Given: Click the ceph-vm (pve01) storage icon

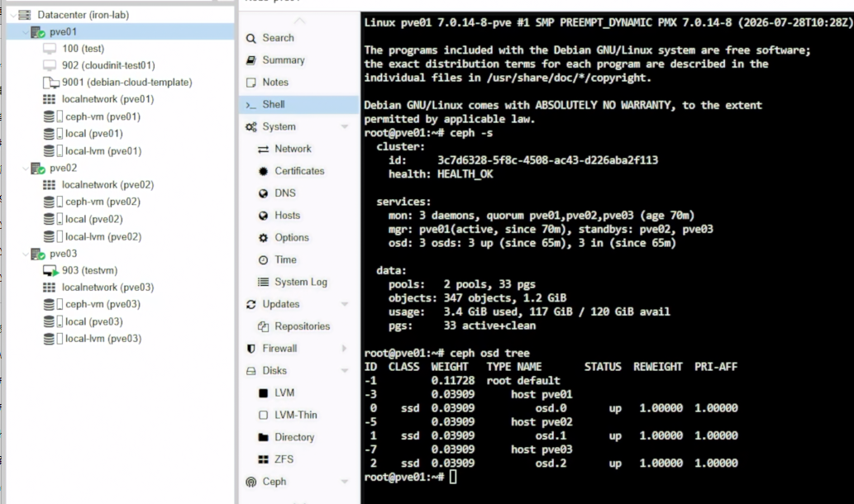Looking at the screenshot, I should 53,116.
